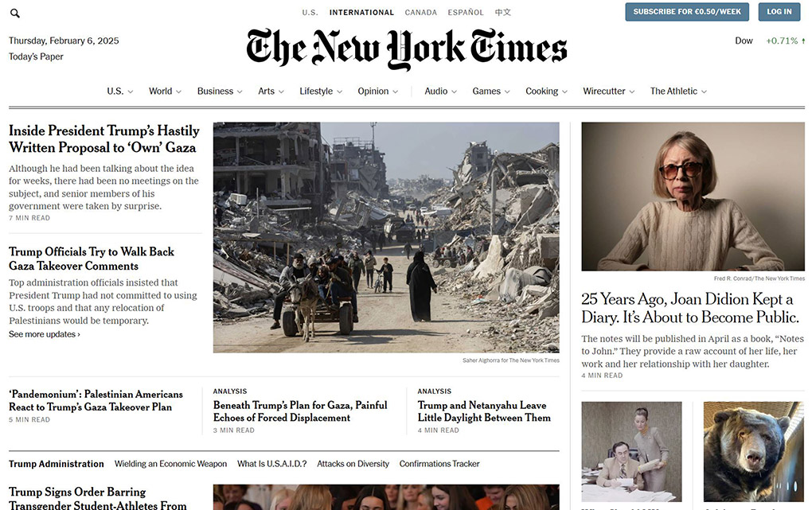Click the Log In button
The image size is (812, 510).
coord(779,12)
